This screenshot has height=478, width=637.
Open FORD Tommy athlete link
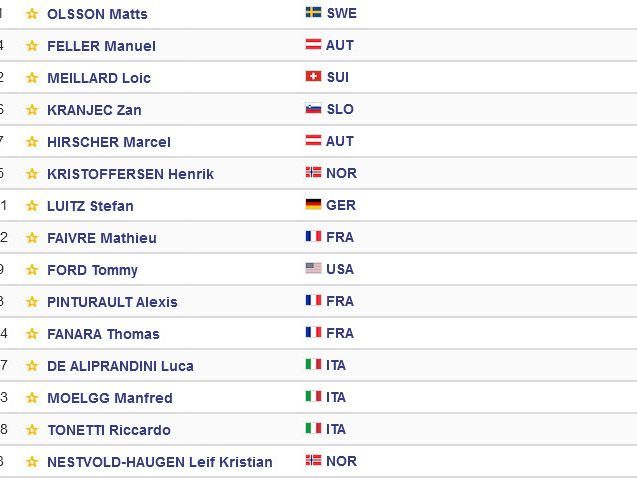tap(92, 270)
